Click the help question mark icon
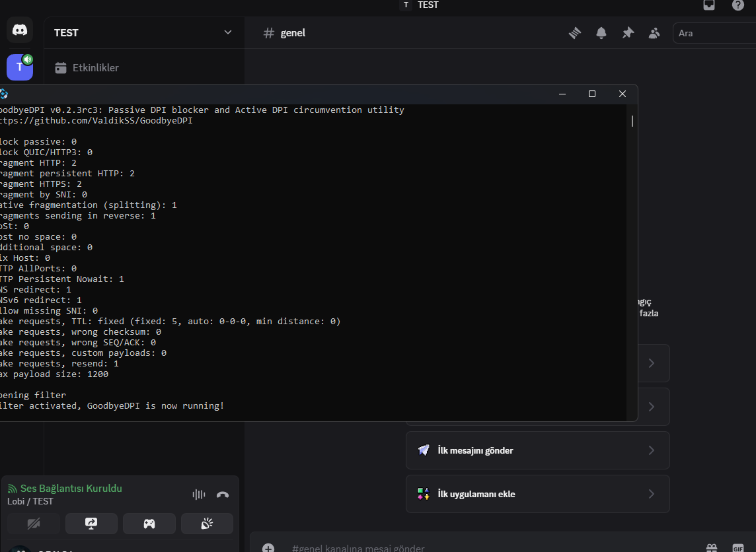Viewport: 756px width, 552px height. (x=738, y=5)
